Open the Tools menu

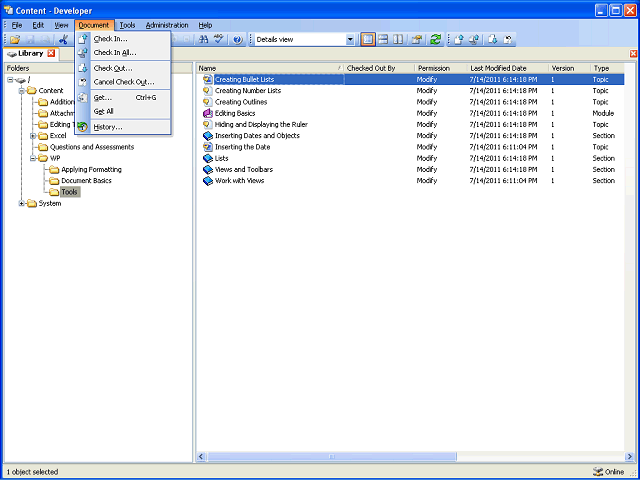pyautogui.click(x=127, y=25)
